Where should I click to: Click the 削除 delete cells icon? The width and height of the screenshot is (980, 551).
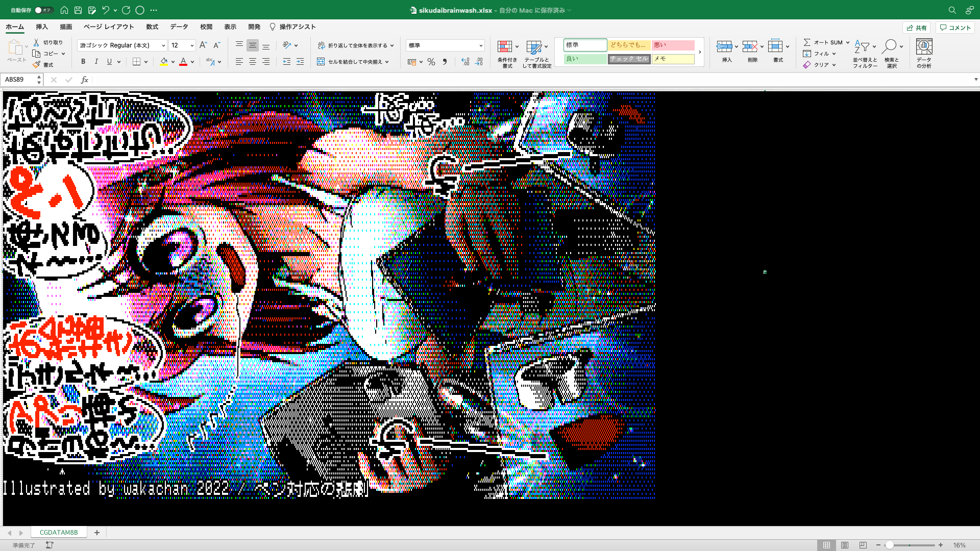coord(750,46)
